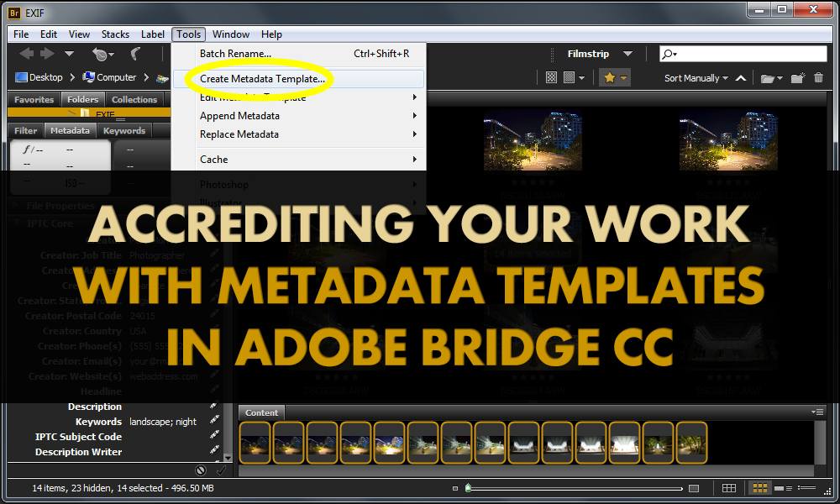Create a new folder with folder icon

pos(798,78)
